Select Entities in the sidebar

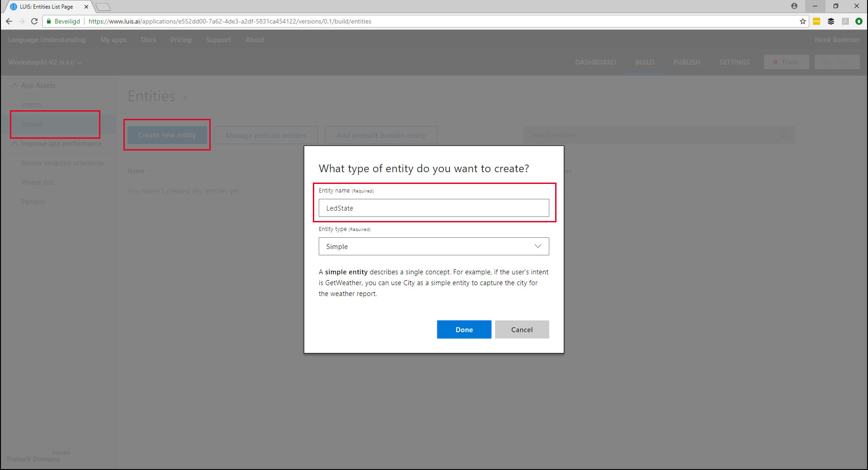coord(32,124)
